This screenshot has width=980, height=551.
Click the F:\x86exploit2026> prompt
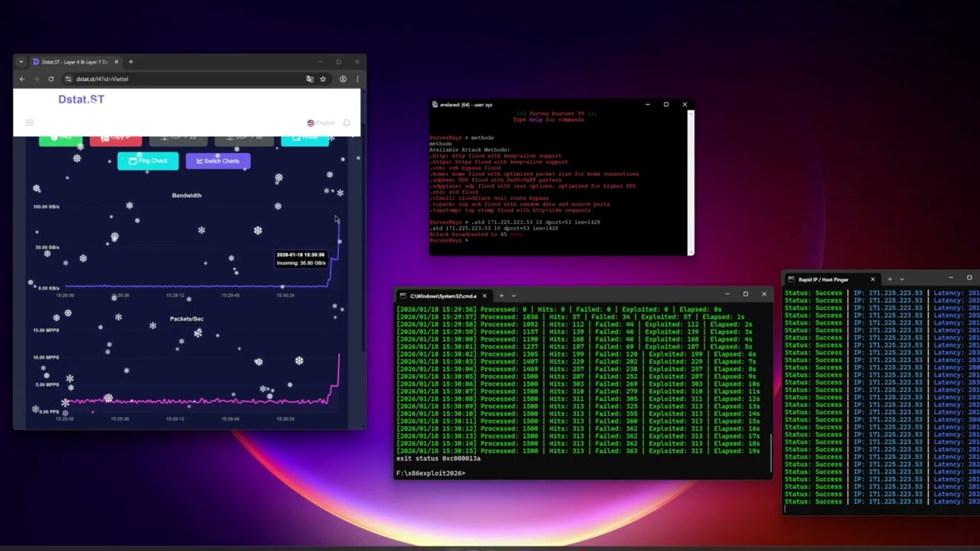pyautogui.click(x=430, y=473)
